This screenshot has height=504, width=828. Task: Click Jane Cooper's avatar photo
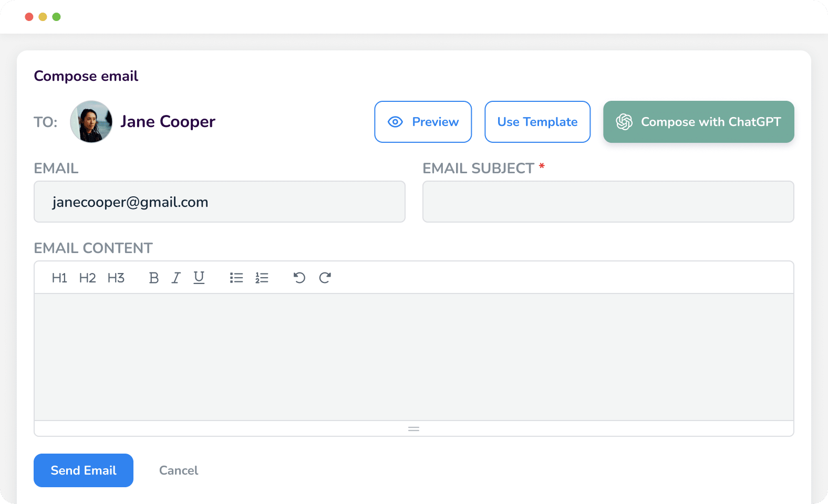click(91, 122)
